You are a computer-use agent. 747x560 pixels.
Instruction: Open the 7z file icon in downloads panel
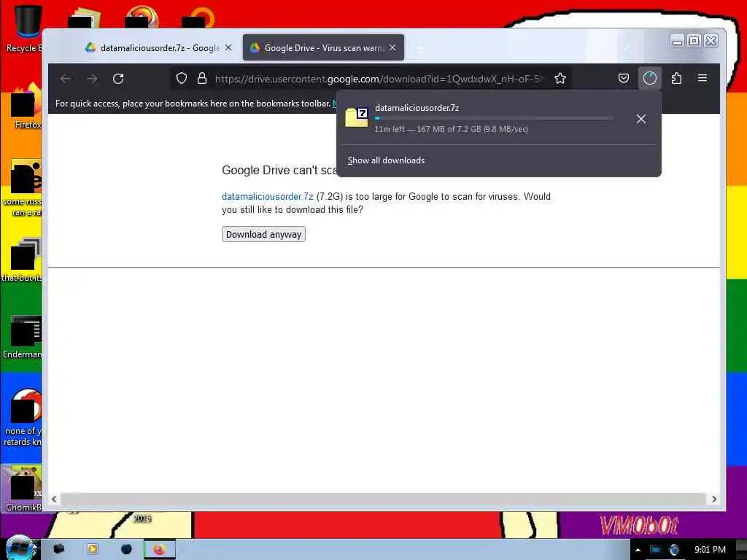pyautogui.click(x=357, y=117)
